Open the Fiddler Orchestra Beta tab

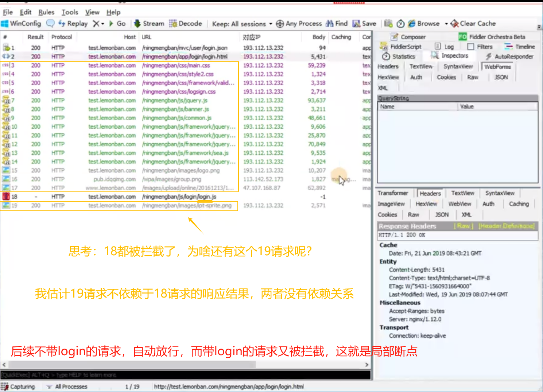point(492,37)
